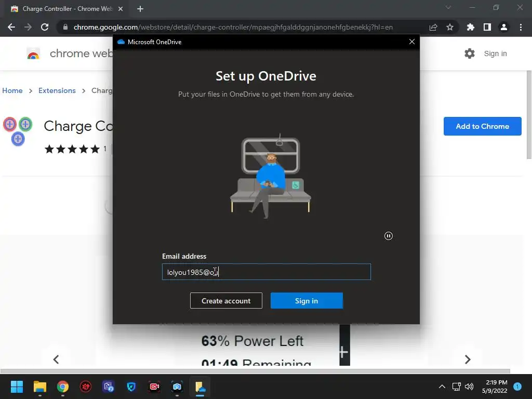Open Chrome three-dot menu
The width and height of the screenshot is (532, 399).
pyautogui.click(x=521, y=27)
